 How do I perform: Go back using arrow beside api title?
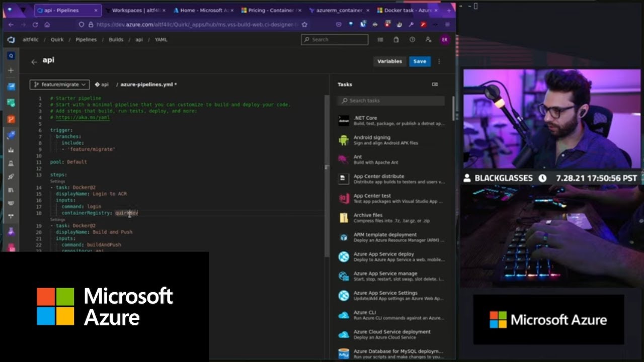point(34,62)
